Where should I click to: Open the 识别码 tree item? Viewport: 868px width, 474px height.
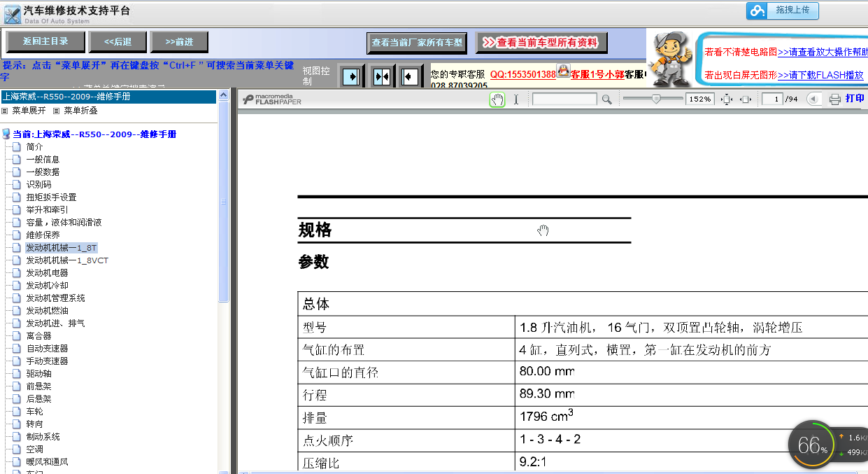tap(38, 185)
